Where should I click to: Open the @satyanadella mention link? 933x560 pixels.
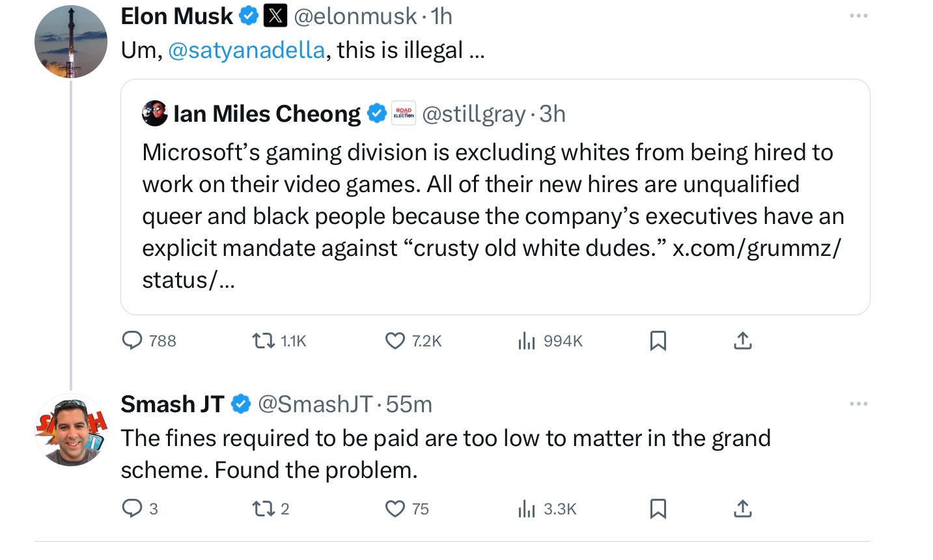(x=246, y=50)
